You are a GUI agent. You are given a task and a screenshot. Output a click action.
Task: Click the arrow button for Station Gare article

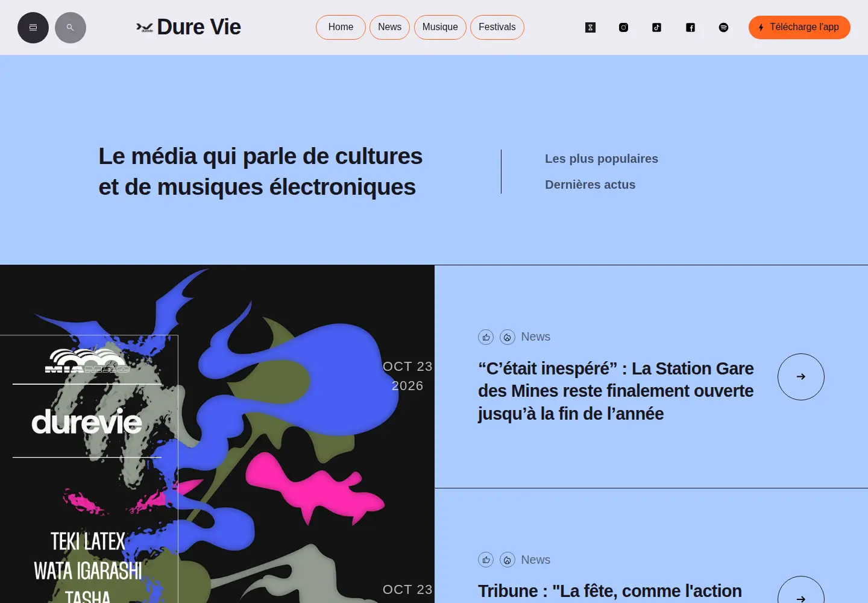click(801, 377)
